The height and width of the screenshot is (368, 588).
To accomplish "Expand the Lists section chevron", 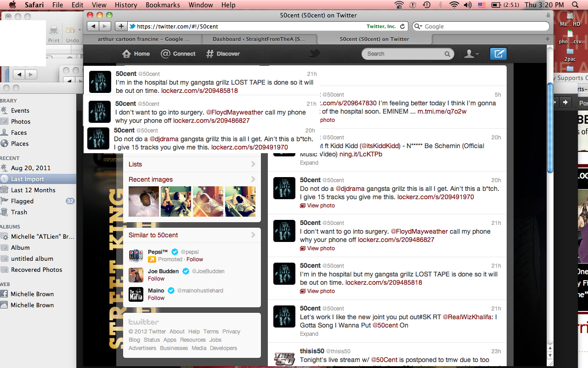I will [253, 164].
